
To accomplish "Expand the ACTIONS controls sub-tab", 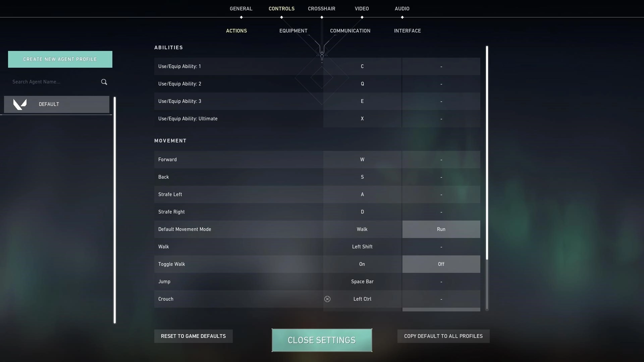I will pyautogui.click(x=236, y=31).
